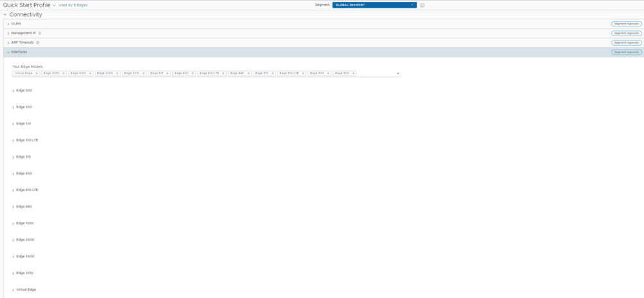This screenshot has height=298, width=644.
Task: Remove Edge 2000 from edge models
Action: [64, 74]
